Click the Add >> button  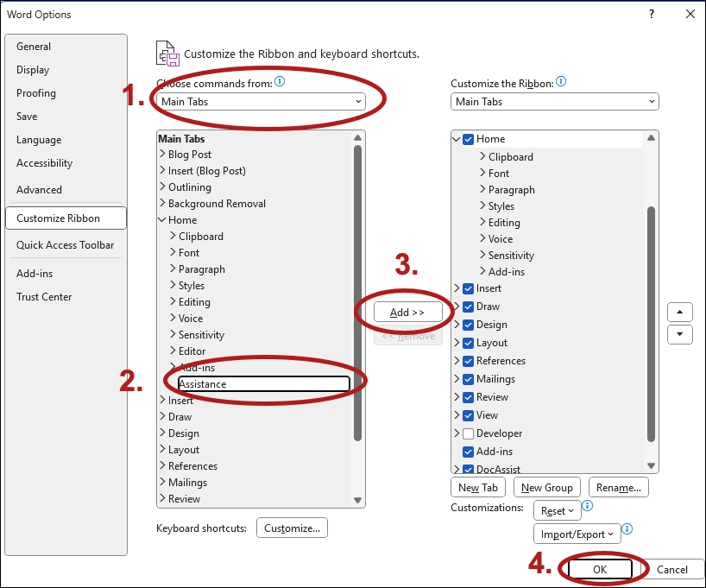click(407, 312)
